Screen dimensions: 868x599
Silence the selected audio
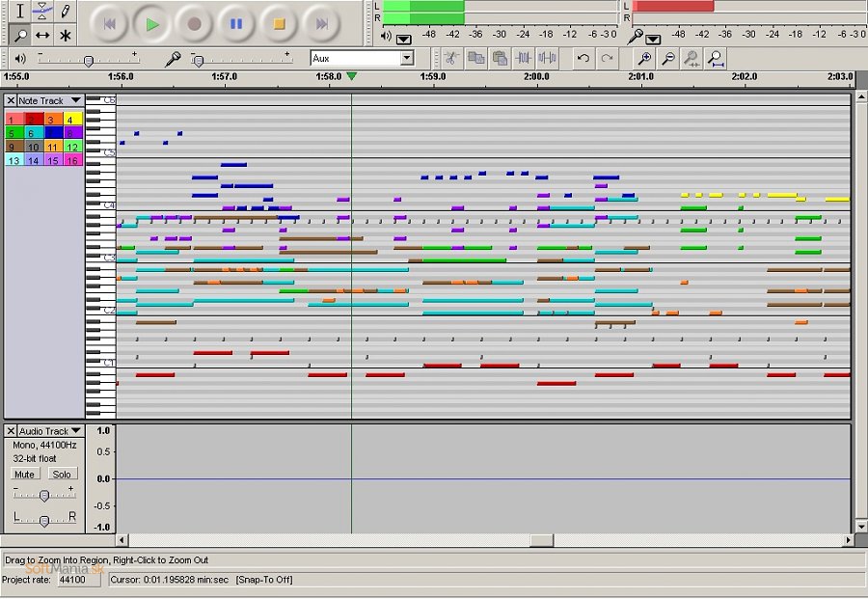pos(547,58)
